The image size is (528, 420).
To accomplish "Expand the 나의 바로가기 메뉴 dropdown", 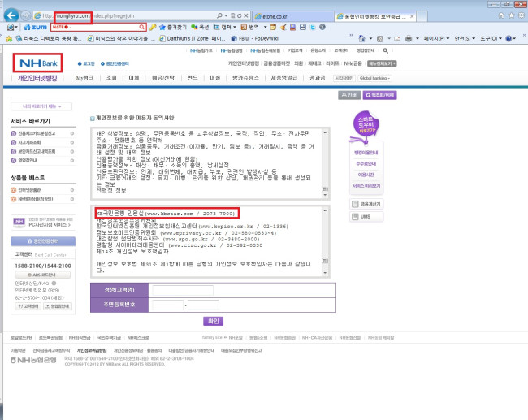I will coord(37,106).
